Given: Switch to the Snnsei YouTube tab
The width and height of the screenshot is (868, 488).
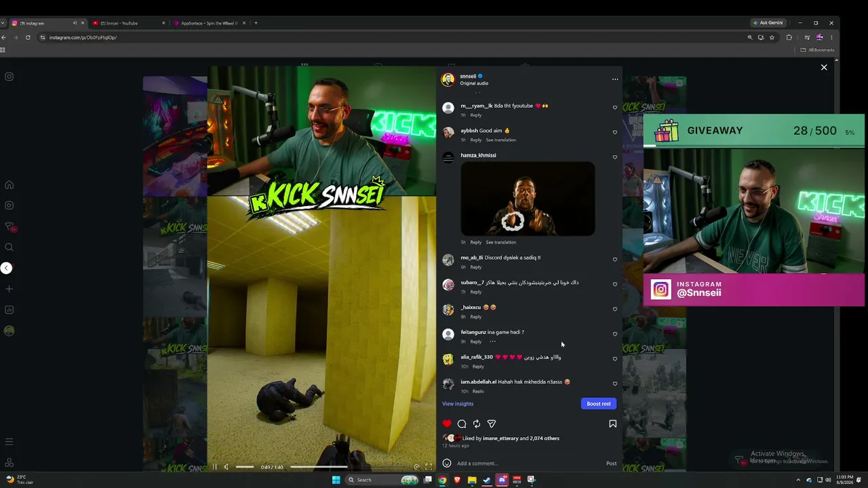Looking at the screenshot, I should pyautogui.click(x=127, y=23).
